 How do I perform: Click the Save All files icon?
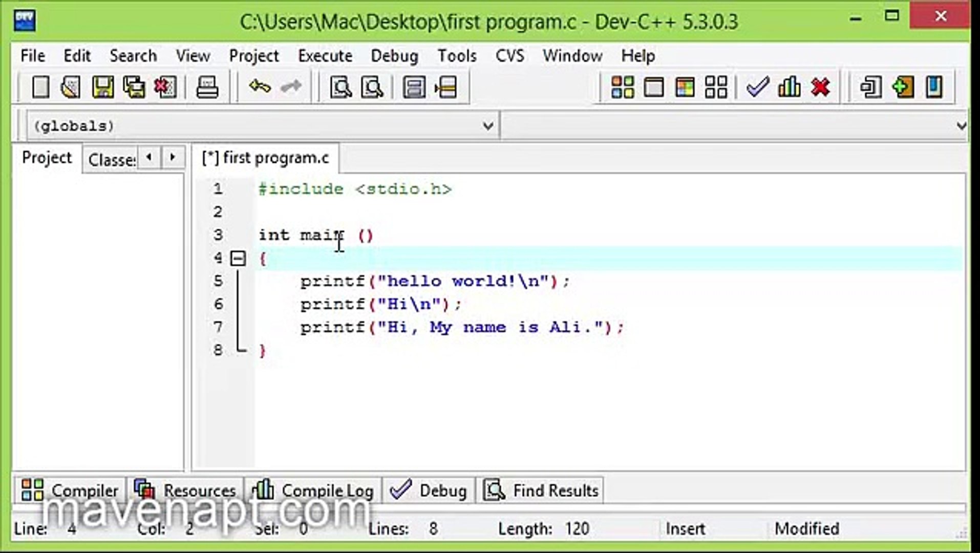134,87
